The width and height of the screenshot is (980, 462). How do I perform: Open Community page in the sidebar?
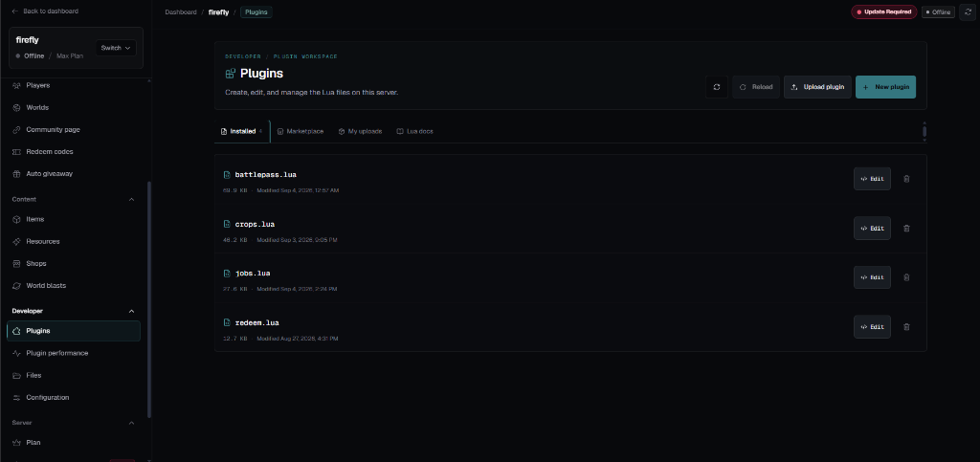pyautogui.click(x=74, y=129)
